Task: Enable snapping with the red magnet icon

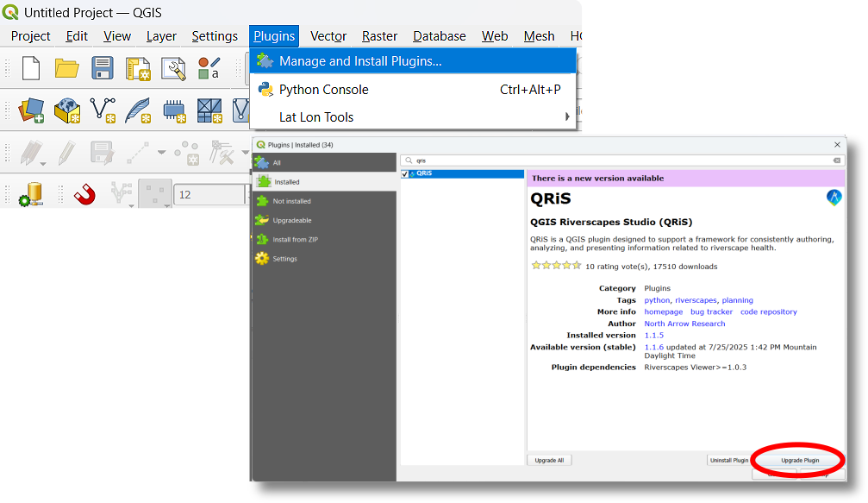Action: coord(84,194)
